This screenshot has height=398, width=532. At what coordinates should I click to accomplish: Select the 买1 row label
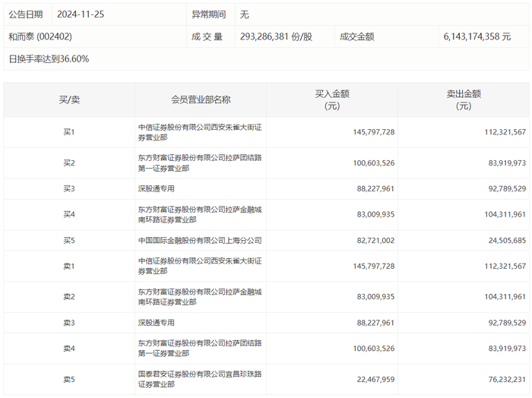click(x=69, y=132)
